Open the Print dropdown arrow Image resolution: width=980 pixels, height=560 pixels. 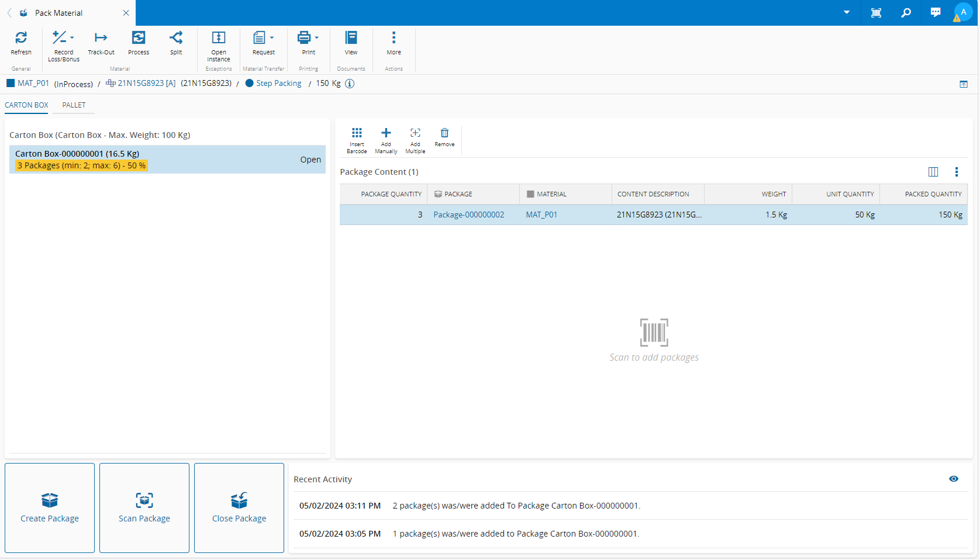tap(317, 38)
